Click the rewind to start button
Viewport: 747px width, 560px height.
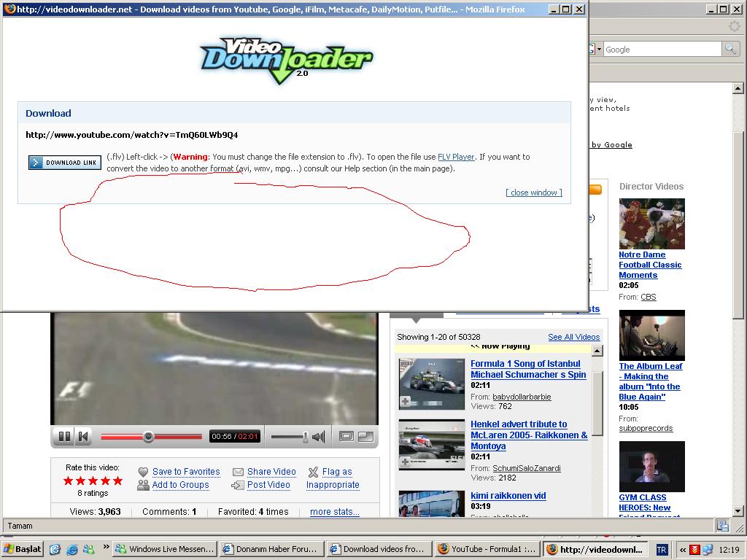pyautogui.click(x=83, y=437)
